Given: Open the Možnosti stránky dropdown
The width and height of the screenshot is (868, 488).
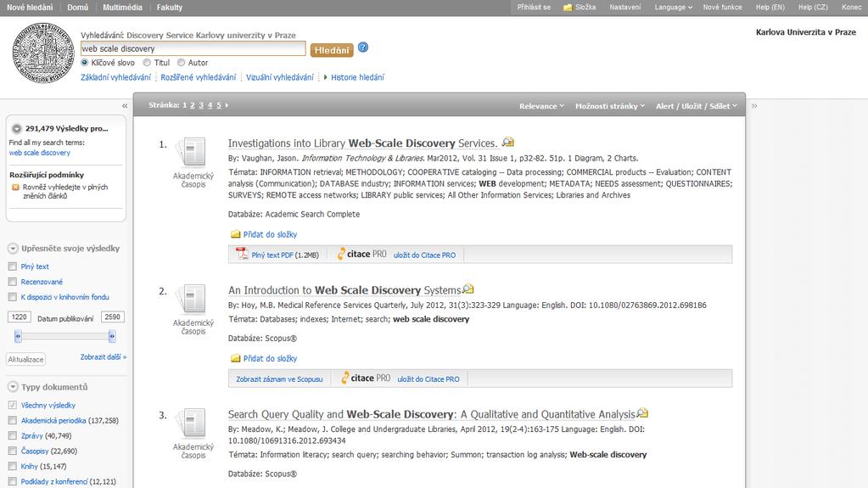Looking at the screenshot, I should [610, 106].
